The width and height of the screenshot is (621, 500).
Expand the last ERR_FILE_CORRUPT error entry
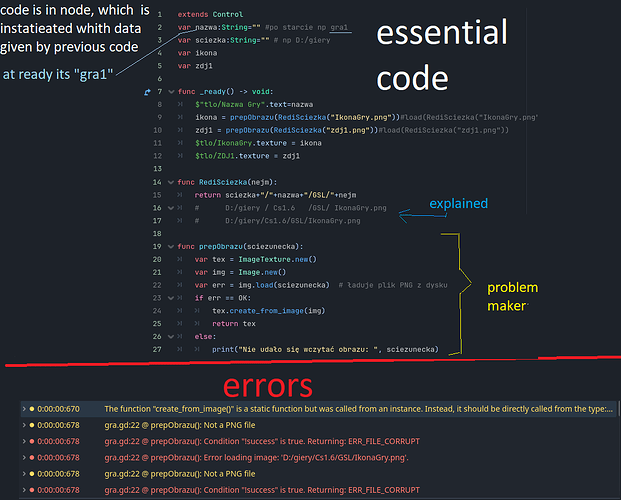(x=24, y=489)
